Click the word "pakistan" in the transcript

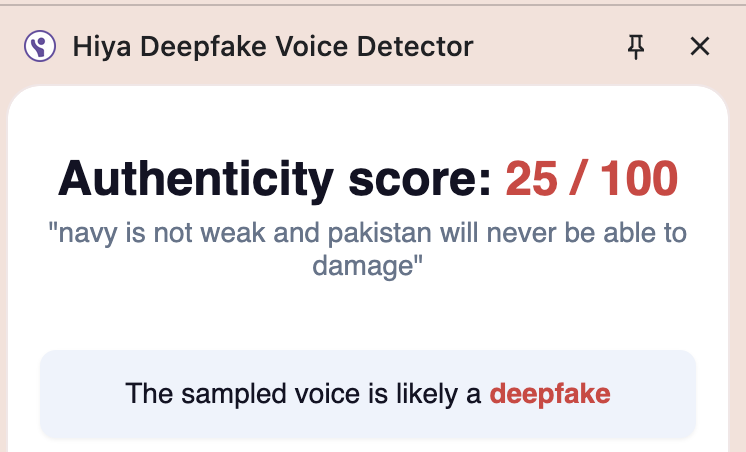point(380,235)
